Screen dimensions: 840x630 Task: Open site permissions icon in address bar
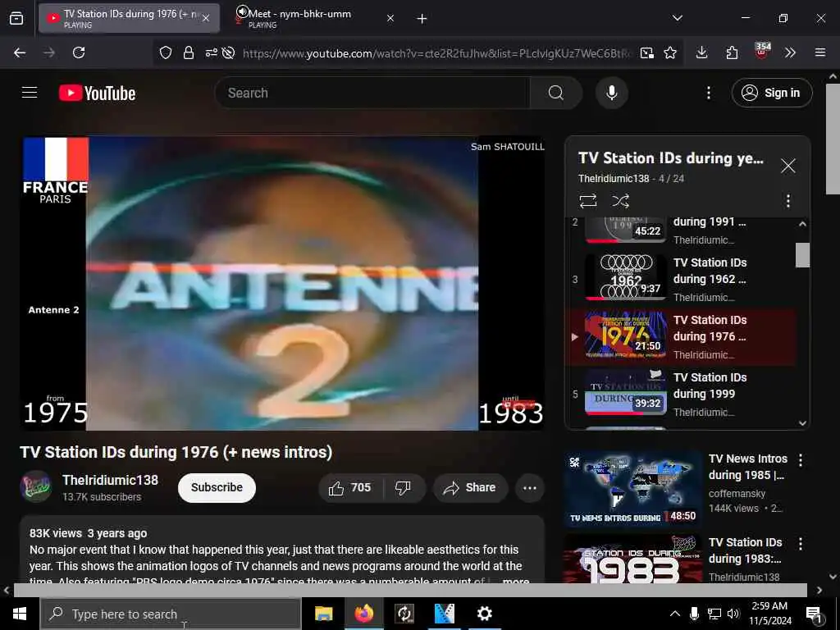[x=211, y=52]
